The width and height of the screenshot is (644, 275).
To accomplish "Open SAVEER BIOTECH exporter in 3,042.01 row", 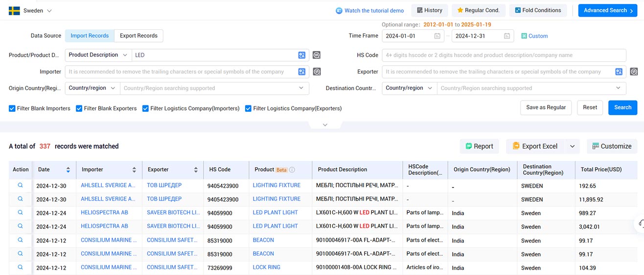I will tap(173, 226).
